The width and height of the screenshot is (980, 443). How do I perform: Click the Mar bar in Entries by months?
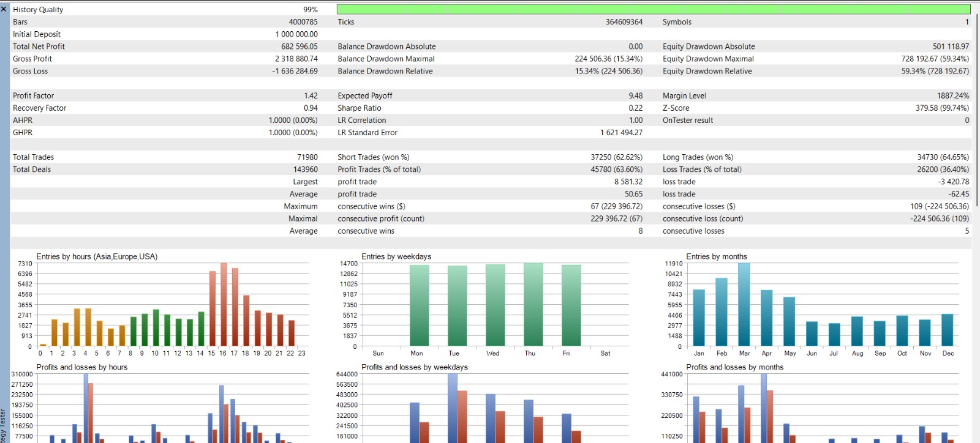pyautogui.click(x=744, y=305)
